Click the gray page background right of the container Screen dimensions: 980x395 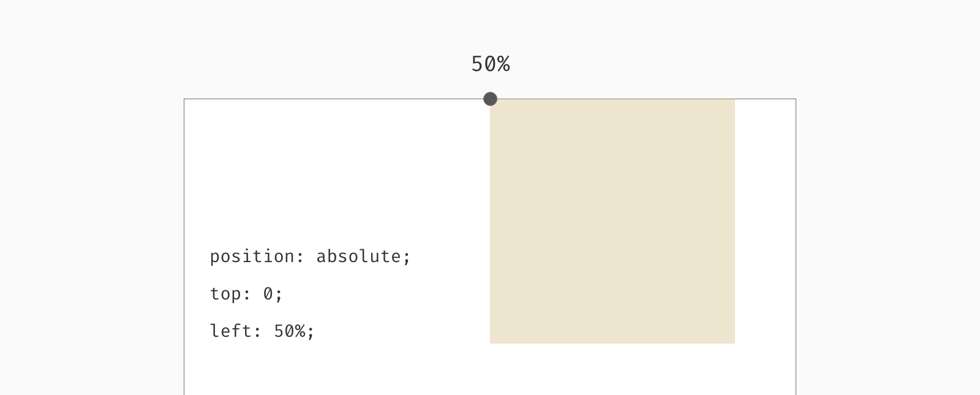(x=888, y=245)
